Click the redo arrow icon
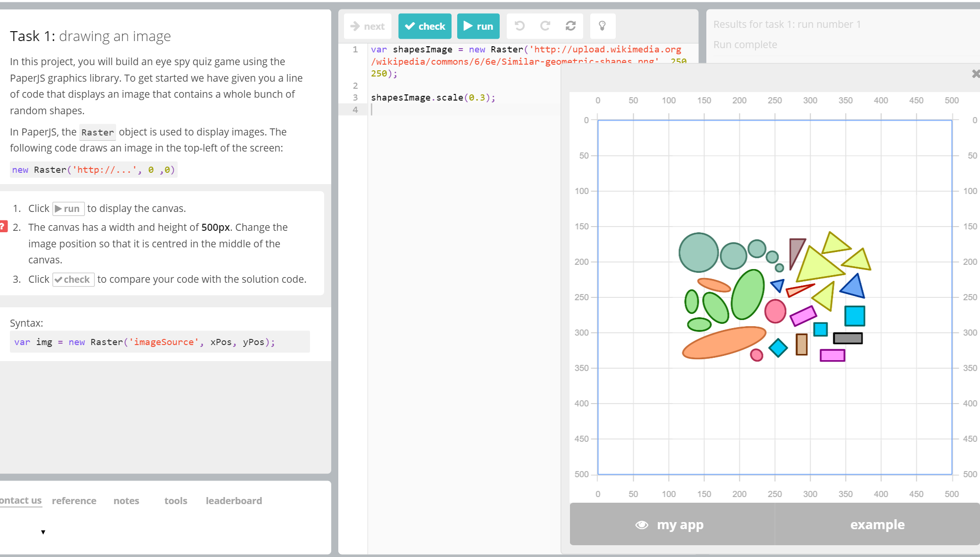The height and width of the screenshot is (557, 980). 545,26
